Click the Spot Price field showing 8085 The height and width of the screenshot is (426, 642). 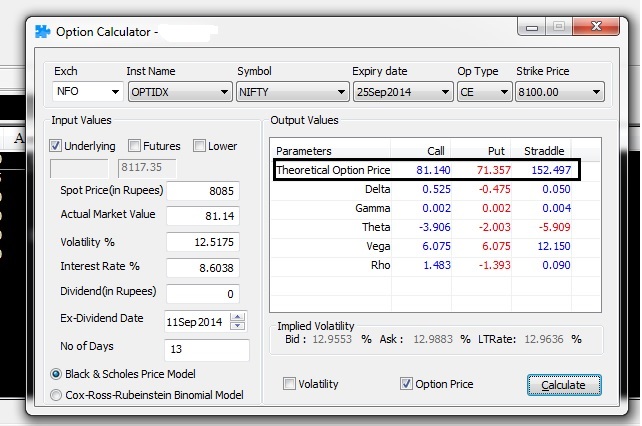click(203, 191)
